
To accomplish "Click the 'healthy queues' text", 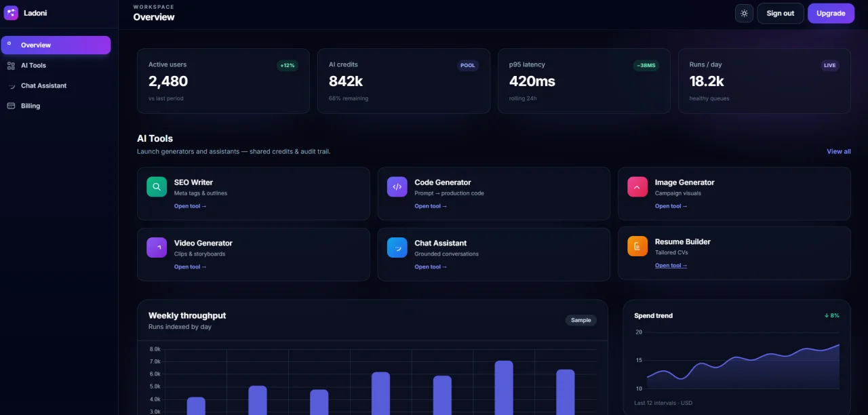I will point(709,99).
